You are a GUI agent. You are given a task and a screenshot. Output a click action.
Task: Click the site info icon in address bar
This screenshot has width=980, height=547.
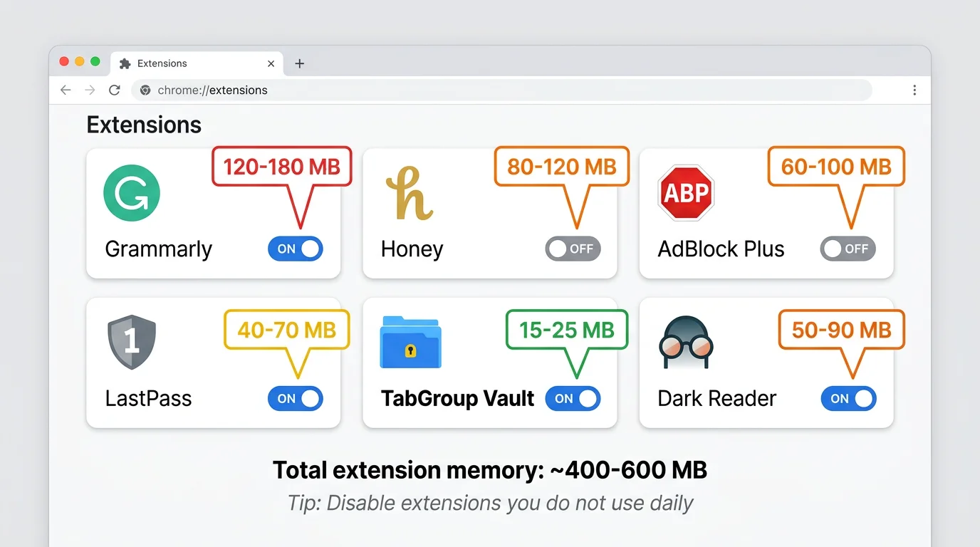point(145,90)
